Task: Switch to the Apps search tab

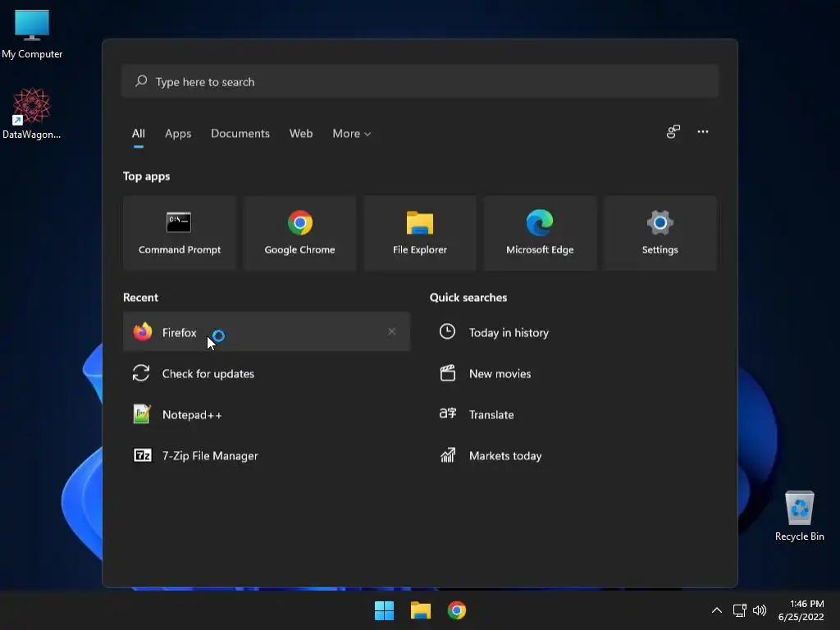Action: 178,134
